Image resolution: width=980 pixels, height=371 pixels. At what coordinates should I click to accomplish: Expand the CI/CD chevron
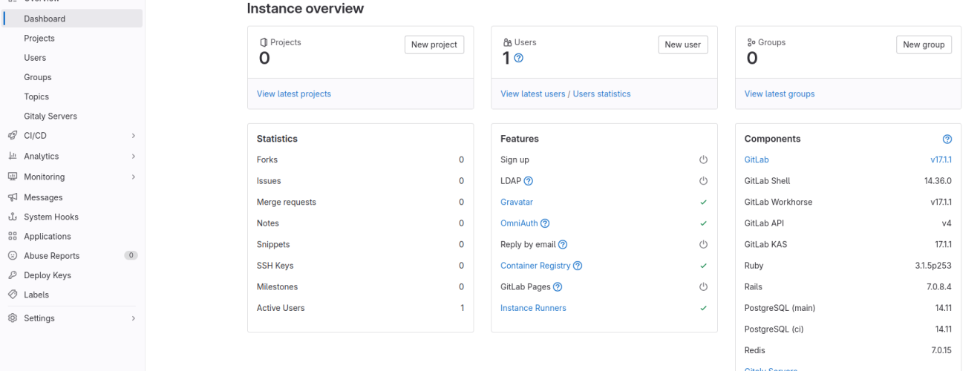[x=134, y=136]
